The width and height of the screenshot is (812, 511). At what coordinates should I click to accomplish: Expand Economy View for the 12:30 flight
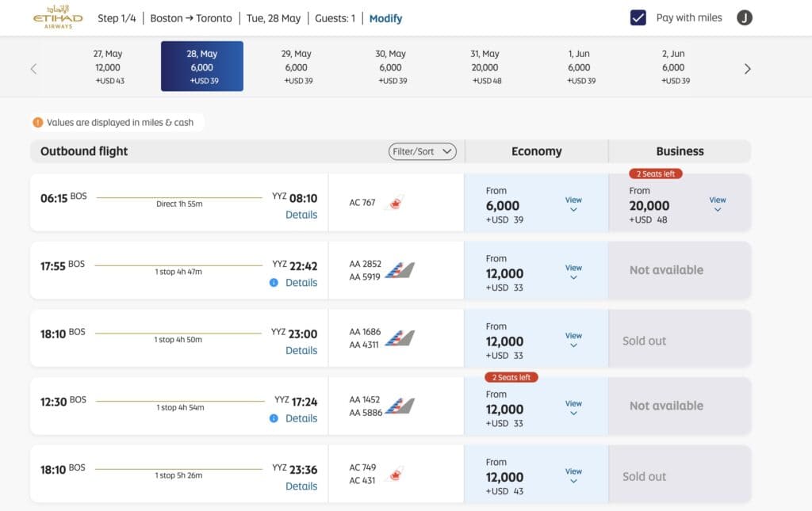573,407
